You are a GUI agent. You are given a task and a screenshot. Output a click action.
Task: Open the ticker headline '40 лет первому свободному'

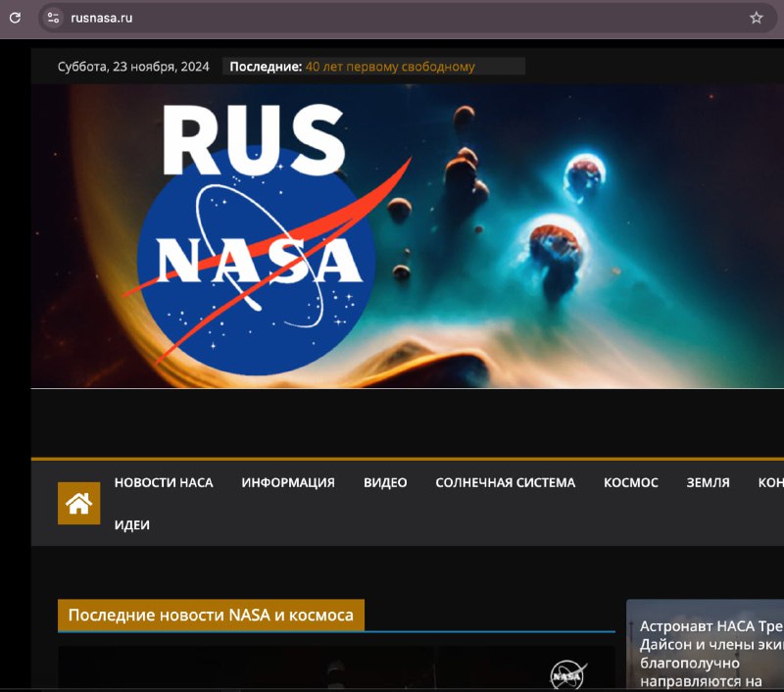[x=390, y=67]
